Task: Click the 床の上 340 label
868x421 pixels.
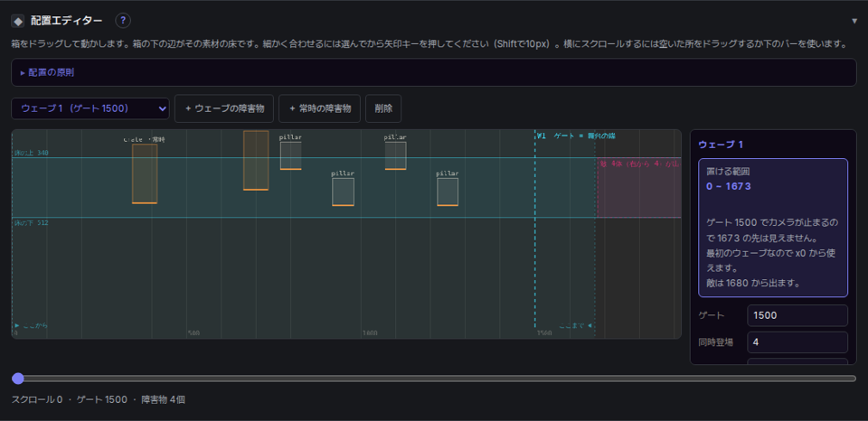Action: [x=32, y=153]
